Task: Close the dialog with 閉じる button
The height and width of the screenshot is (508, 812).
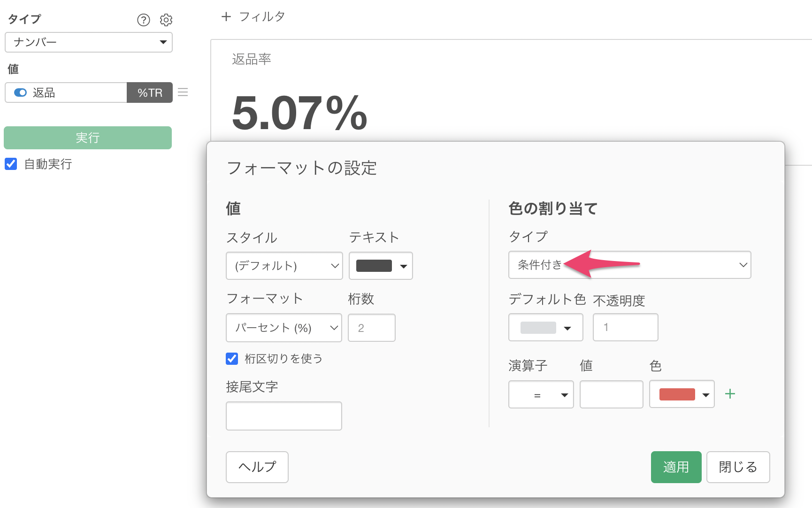Action: pos(737,467)
